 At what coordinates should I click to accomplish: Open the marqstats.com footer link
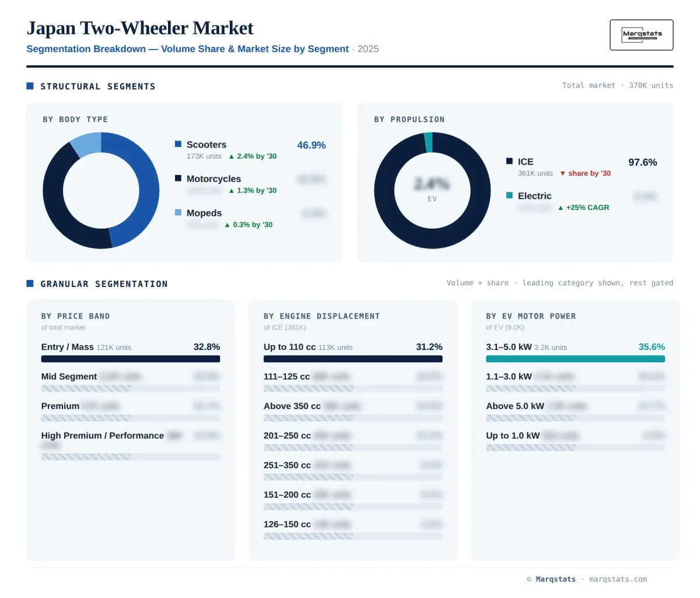tap(618, 579)
